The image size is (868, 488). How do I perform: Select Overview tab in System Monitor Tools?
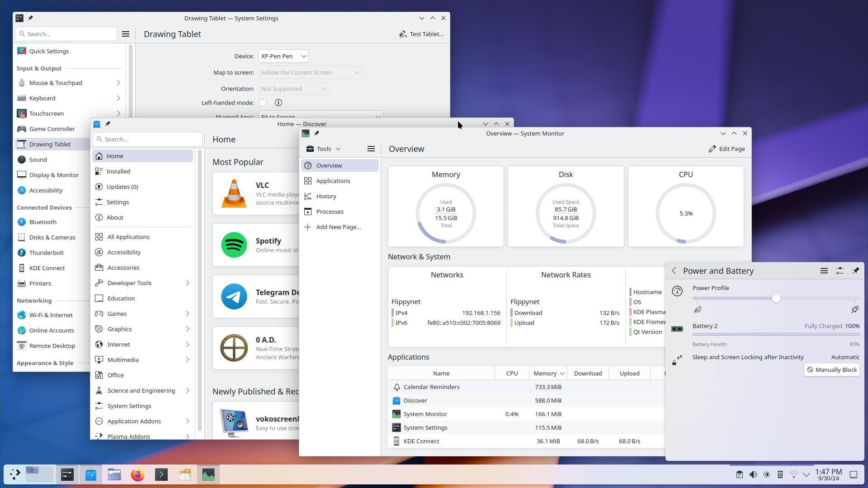coord(329,165)
